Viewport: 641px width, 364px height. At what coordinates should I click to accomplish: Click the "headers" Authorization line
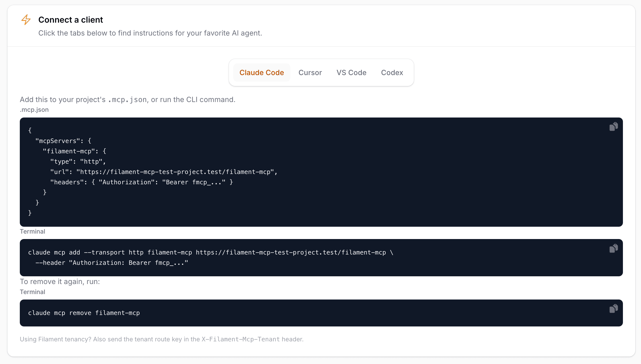coord(141,182)
